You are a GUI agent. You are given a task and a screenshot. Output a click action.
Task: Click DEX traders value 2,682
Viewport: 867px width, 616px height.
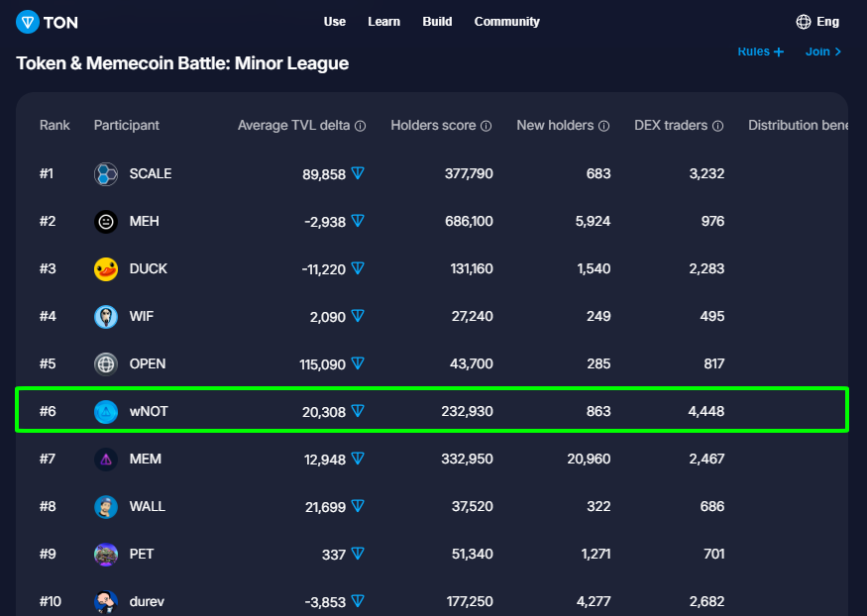point(706,601)
